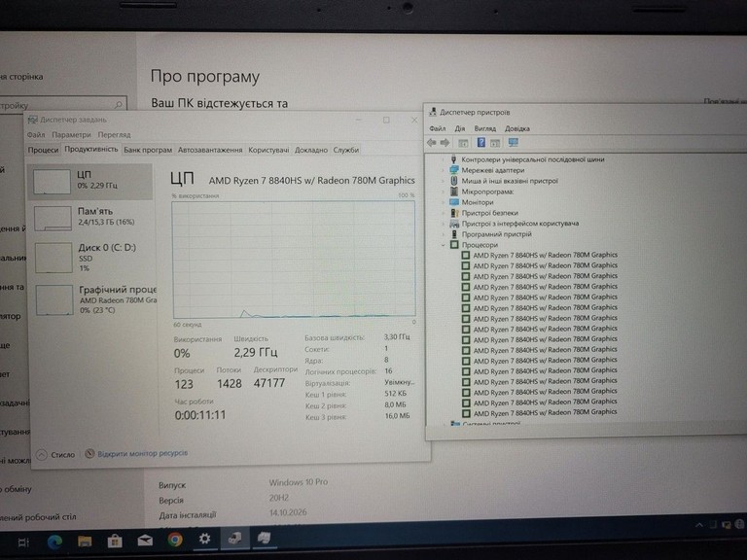747x560 pixels.
Task: Open Вигляд menu in Device Manager
Action: tap(485, 128)
